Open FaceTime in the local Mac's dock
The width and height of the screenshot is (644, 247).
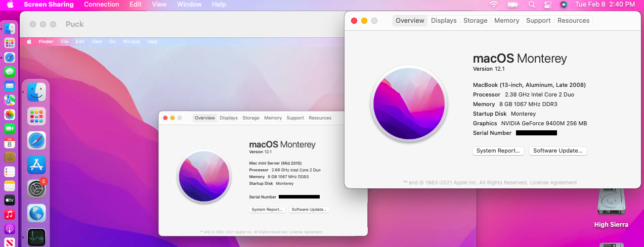coord(9,129)
